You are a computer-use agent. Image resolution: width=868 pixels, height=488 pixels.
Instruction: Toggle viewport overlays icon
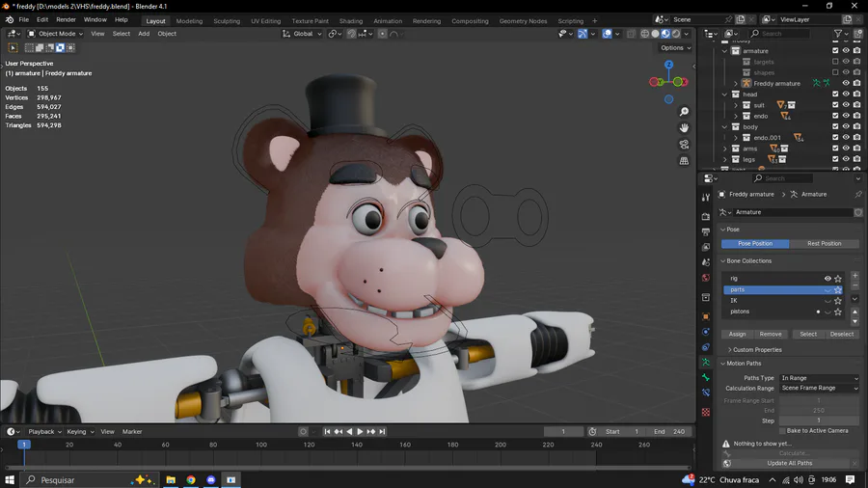coord(608,34)
